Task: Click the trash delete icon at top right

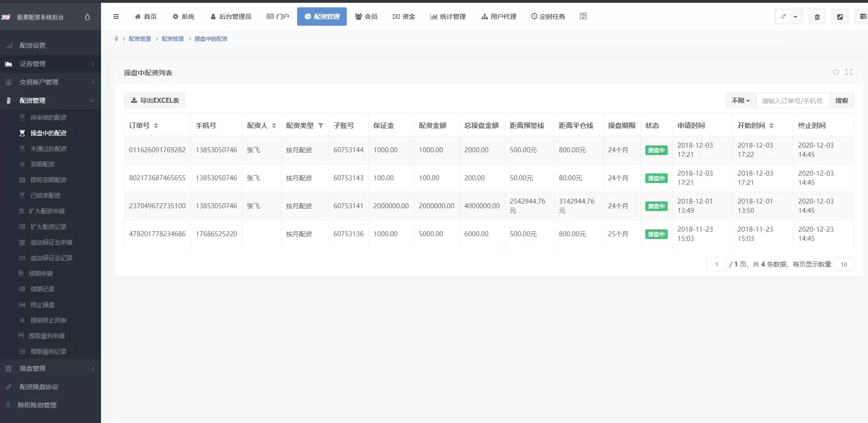Action: [817, 17]
